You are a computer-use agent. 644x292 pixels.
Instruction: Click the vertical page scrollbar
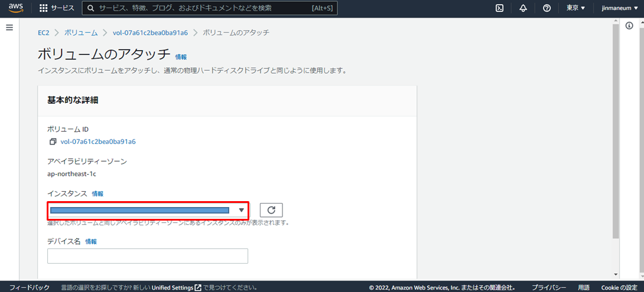click(x=615, y=131)
